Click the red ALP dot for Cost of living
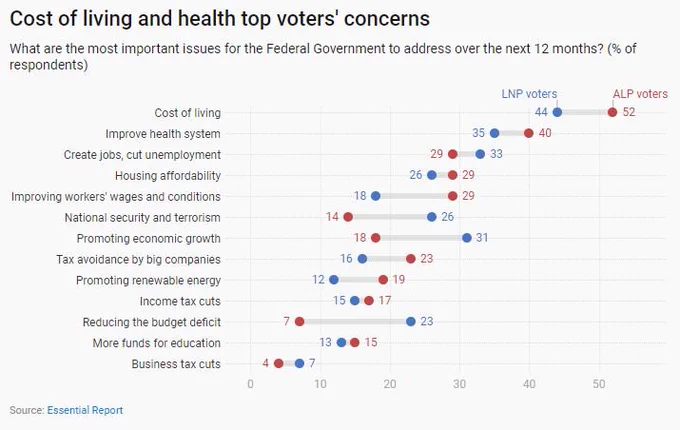The image size is (680, 430). coord(612,112)
